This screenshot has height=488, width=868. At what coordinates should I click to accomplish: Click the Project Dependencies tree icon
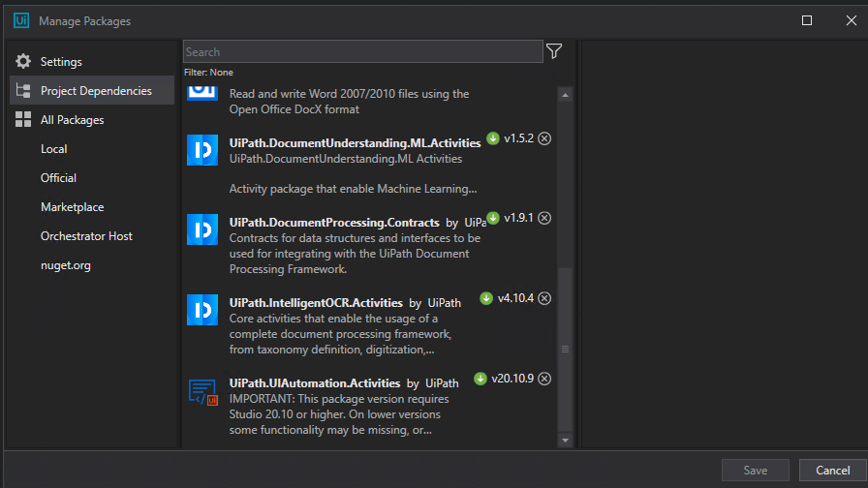tap(23, 91)
